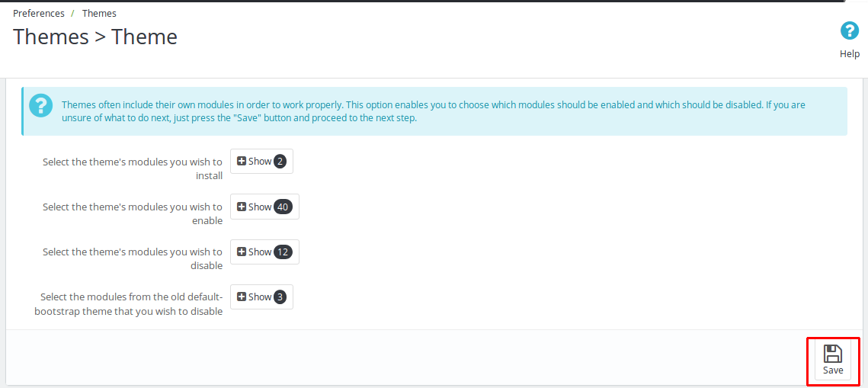Click the floppy disk Save icon

pyautogui.click(x=833, y=354)
